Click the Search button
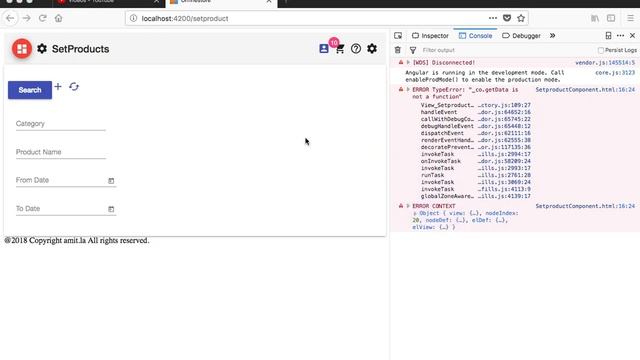Image resolution: width=640 pixels, height=360 pixels. (30, 90)
